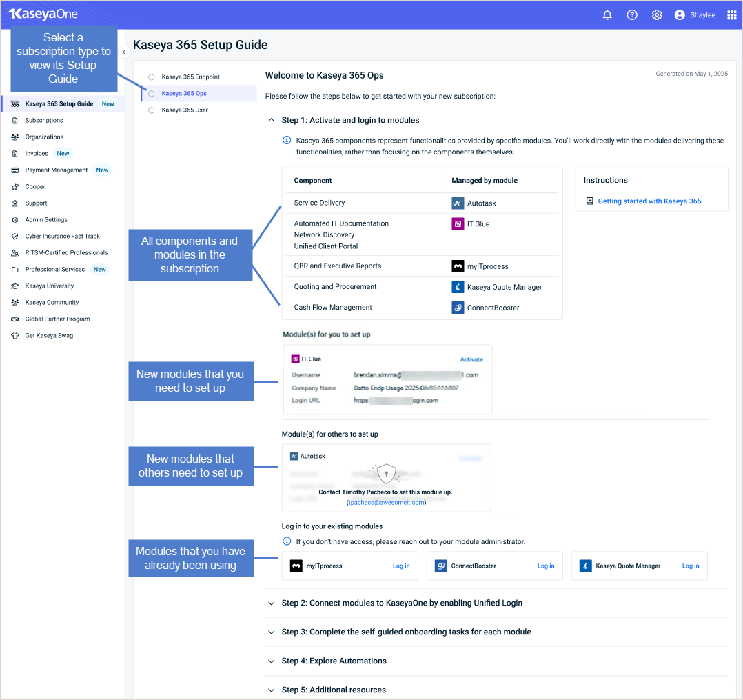Click the info icon by module administrator note
This screenshot has height=700, width=743.
[x=287, y=541]
